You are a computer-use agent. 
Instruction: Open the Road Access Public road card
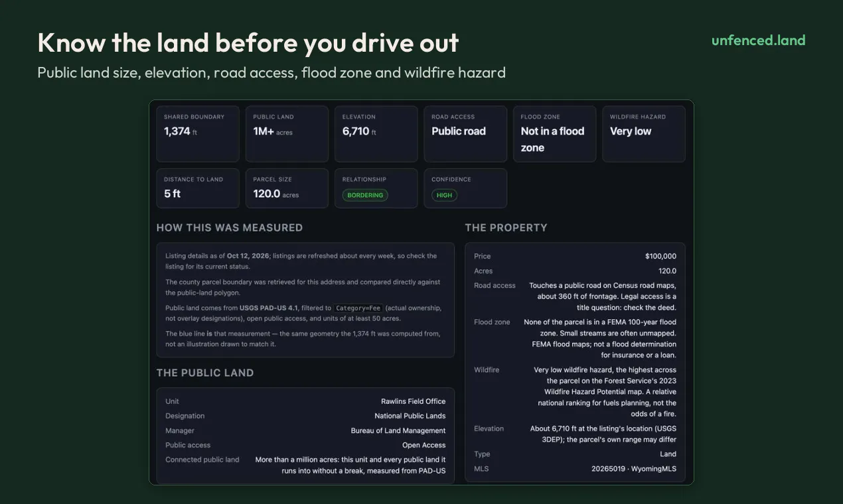point(465,134)
